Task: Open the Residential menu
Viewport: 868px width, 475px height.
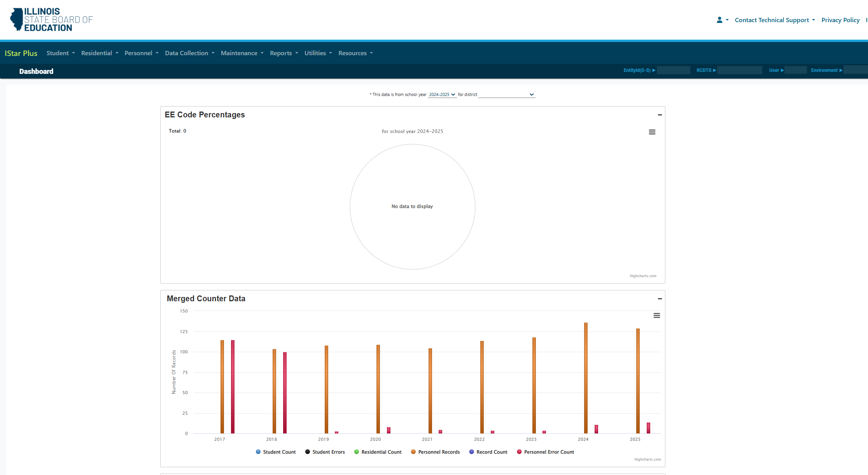Action: [100, 53]
